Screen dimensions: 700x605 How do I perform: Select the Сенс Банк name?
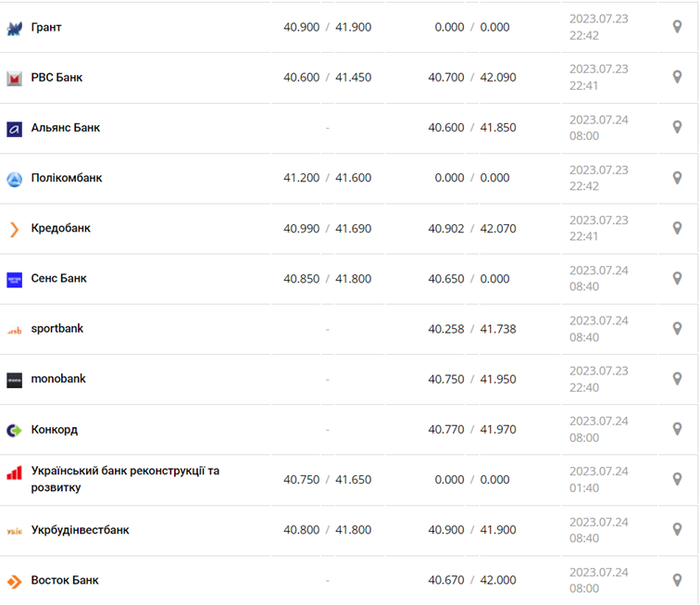click(x=58, y=278)
